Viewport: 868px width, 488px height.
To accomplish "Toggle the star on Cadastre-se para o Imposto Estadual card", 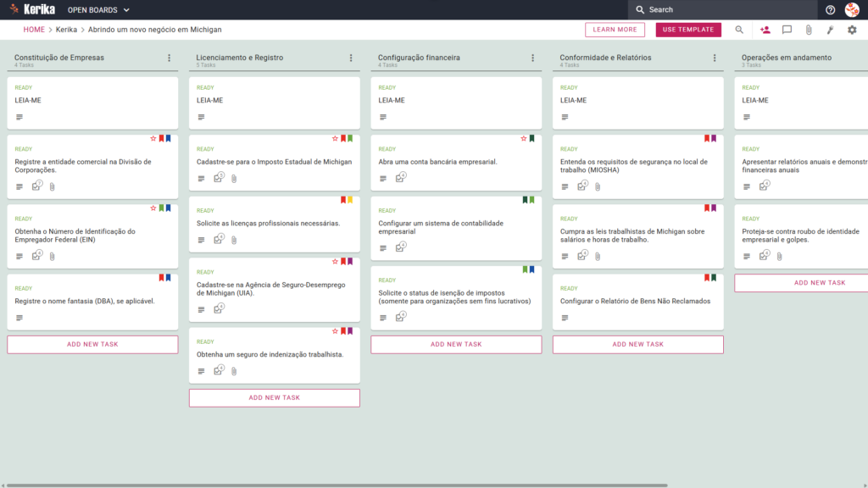I will click(x=335, y=138).
